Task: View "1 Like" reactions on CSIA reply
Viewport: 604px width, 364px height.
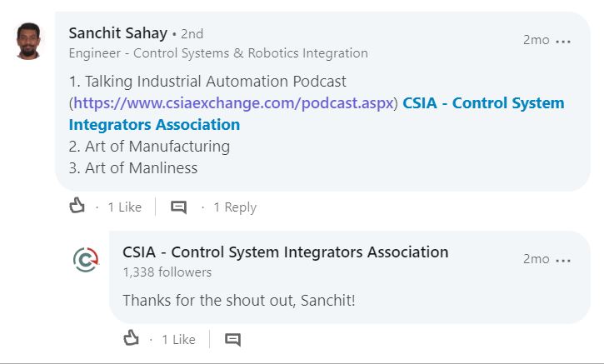Action: coord(178,340)
